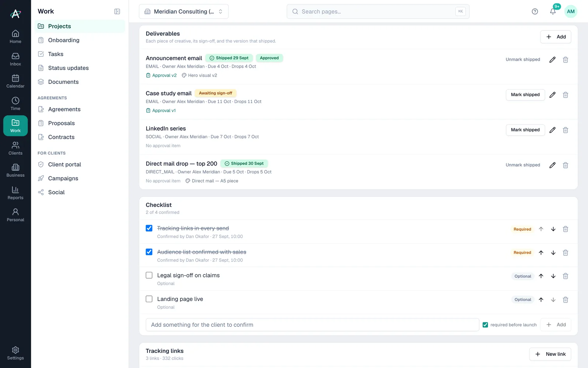Delete the Case study email deliverable

[x=566, y=95]
